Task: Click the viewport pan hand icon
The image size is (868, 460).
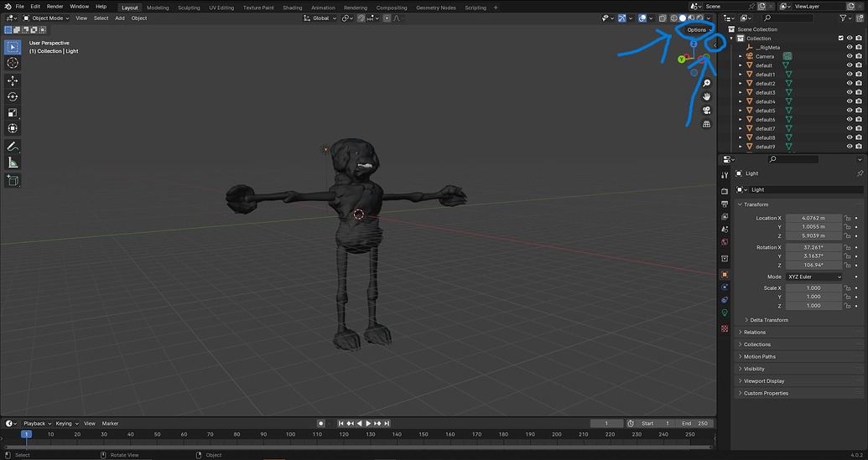Action: coord(706,96)
